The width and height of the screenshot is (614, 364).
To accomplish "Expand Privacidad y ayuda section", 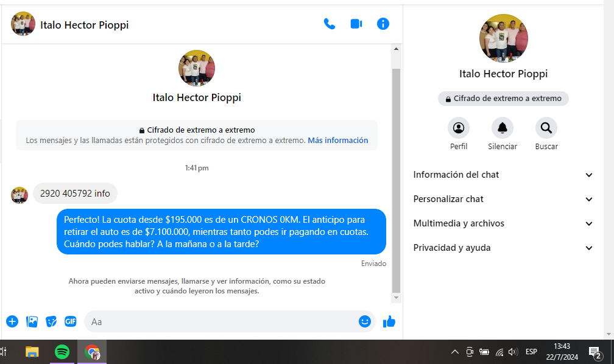I will point(503,248).
